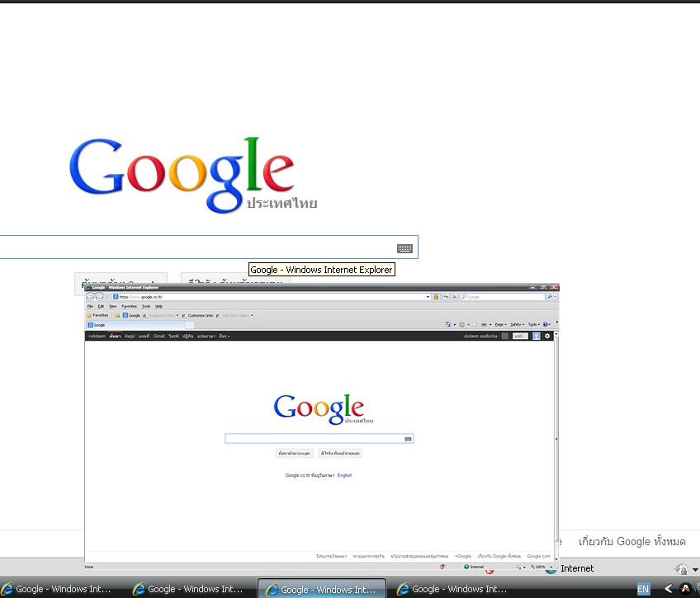This screenshot has width=700, height=598.
Task: Open the เกี่ยวกับ Google ทั้งหมด link
Action: [x=631, y=541]
